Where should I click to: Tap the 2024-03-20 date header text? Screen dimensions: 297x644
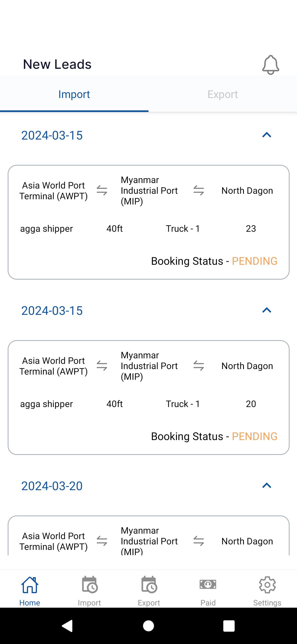tap(52, 486)
